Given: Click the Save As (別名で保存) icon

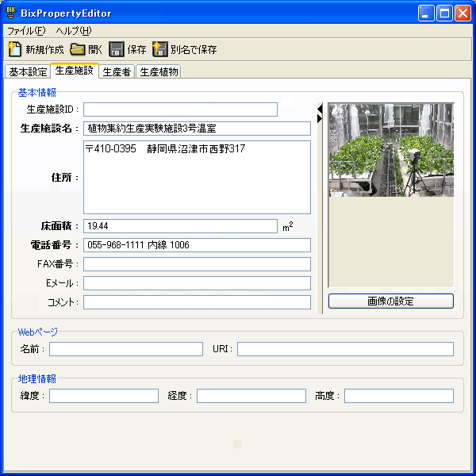Looking at the screenshot, I should (159, 49).
